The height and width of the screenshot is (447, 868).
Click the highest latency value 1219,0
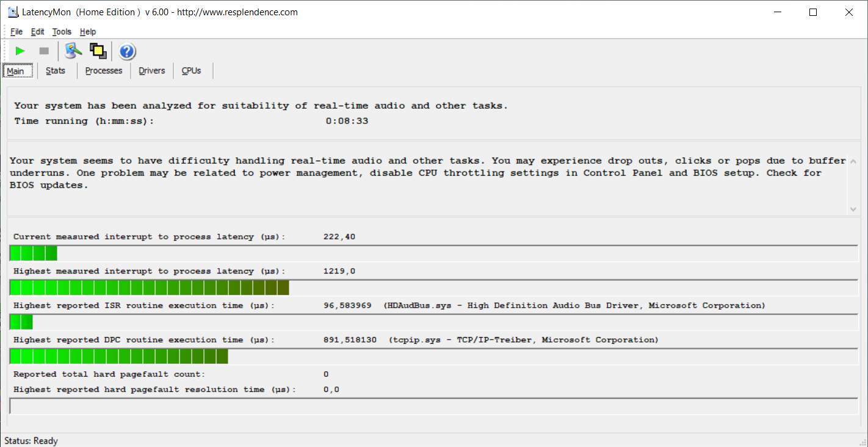coord(339,271)
